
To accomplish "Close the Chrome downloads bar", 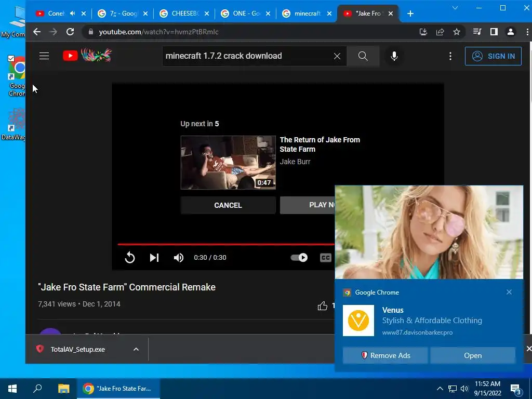I will tap(528, 349).
